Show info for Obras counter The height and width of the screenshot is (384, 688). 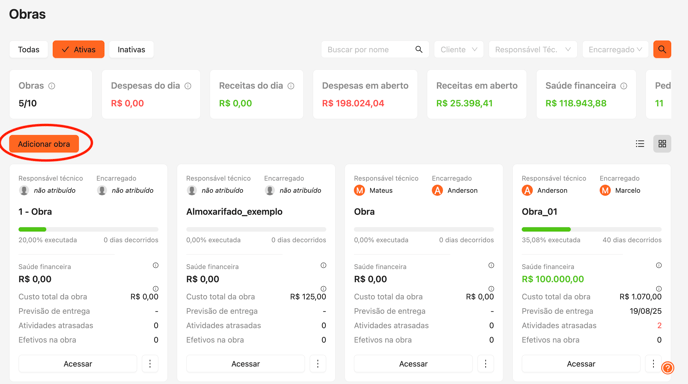pos(52,86)
